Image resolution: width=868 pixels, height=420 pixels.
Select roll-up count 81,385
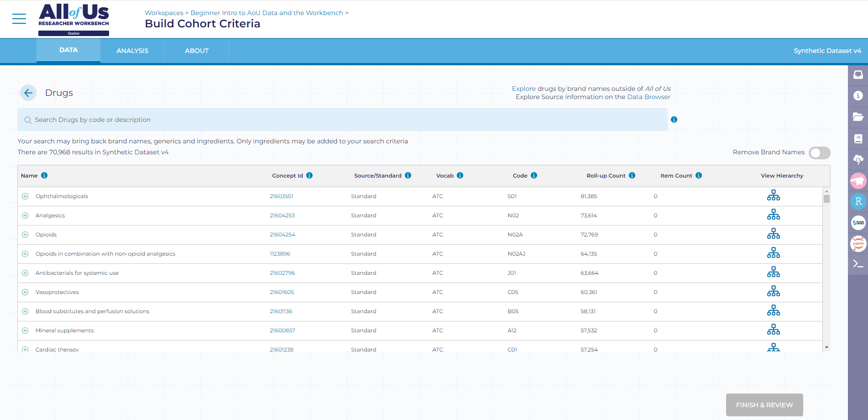click(x=589, y=196)
